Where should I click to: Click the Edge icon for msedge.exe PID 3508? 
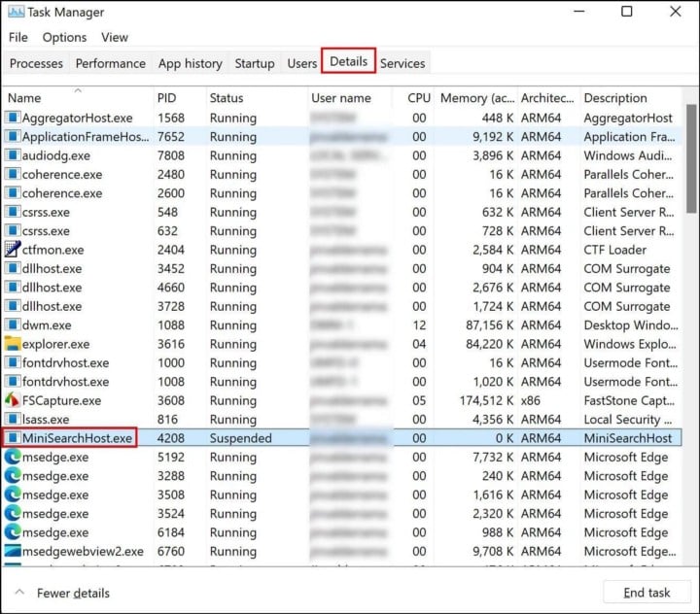[x=13, y=494]
